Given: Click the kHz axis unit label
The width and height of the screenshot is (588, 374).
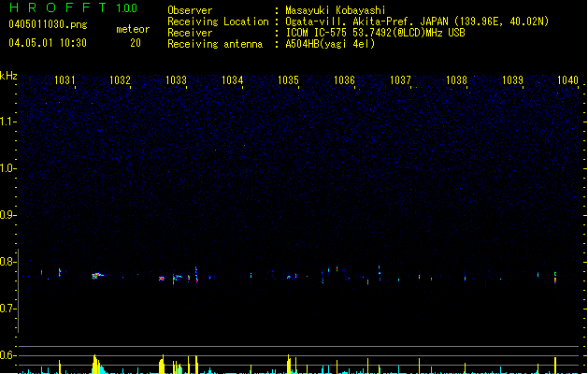Looking at the screenshot, I should (x=8, y=76).
